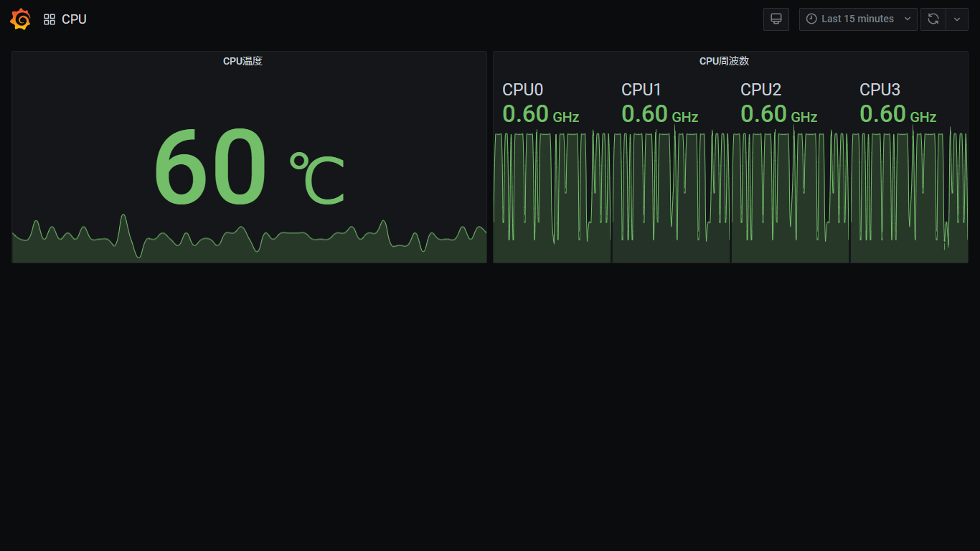Screen dimensions: 980x551
Task: Open the Last 15 minutes time range picker
Action: 857,19
